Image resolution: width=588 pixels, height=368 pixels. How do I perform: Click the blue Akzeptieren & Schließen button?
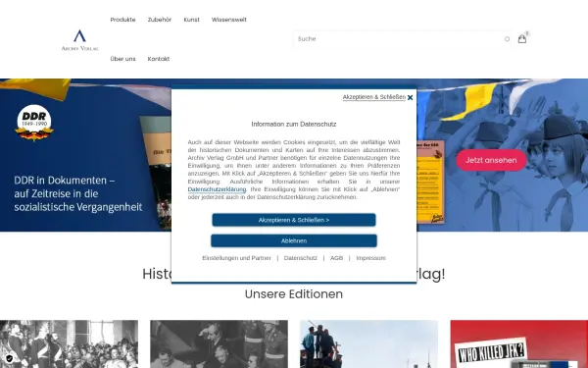click(x=294, y=220)
